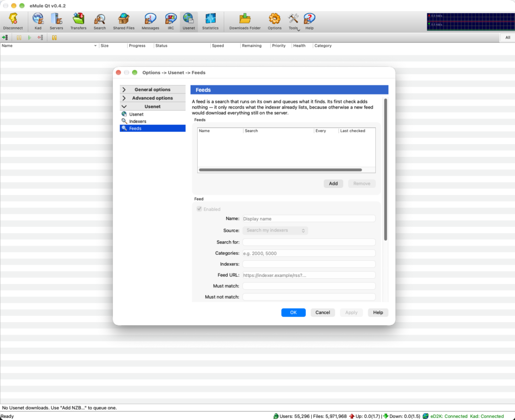Select the Feeds options page
This screenshot has width=515, height=420.
click(x=153, y=128)
